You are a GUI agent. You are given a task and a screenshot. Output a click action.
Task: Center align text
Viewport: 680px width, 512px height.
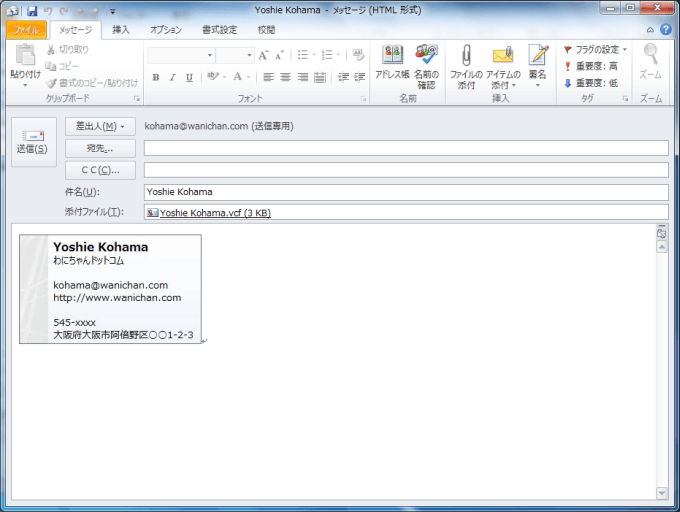285,77
